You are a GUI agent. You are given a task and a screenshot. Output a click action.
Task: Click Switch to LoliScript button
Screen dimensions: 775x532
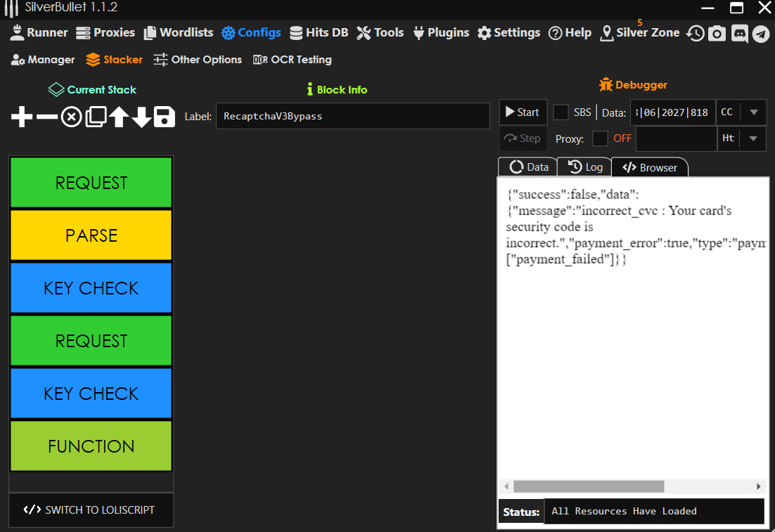(91, 510)
